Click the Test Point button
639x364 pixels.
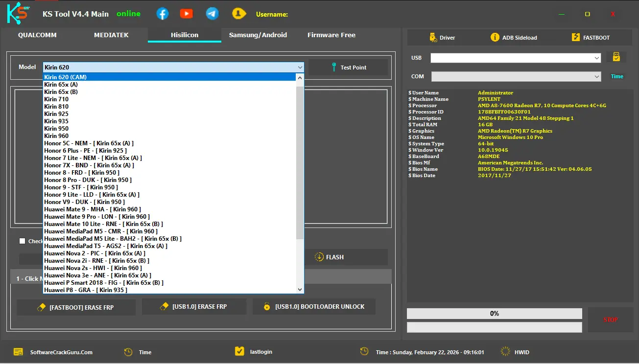(348, 68)
